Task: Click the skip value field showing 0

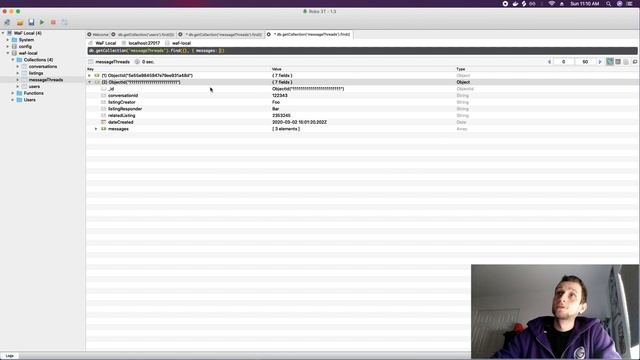Action: [564, 62]
